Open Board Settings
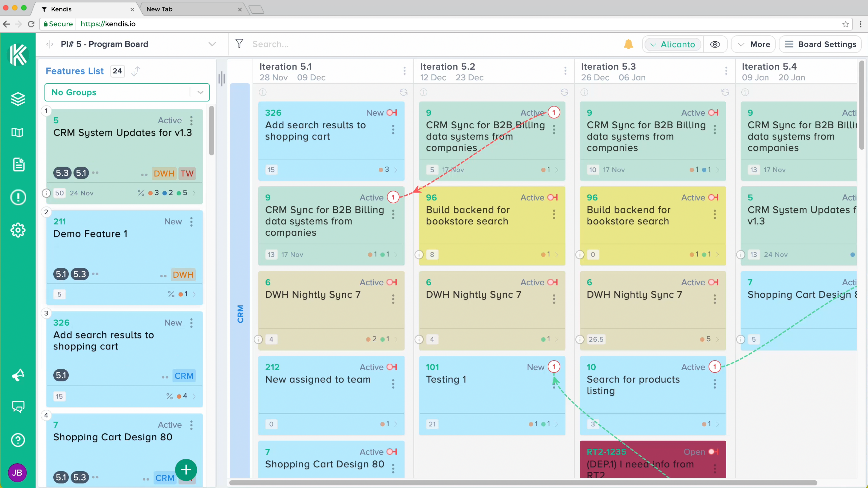Image resolution: width=868 pixels, height=488 pixels. tap(820, 45)
